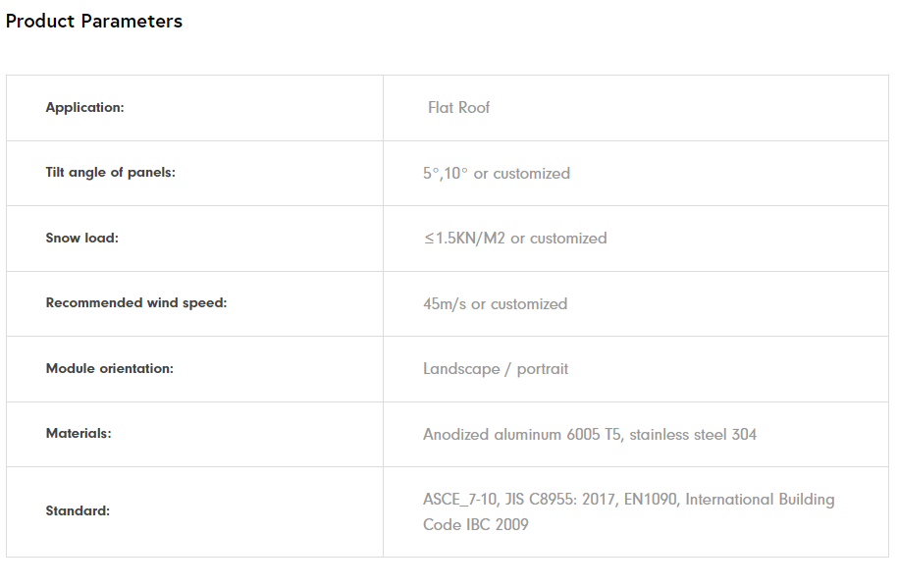Click the Tilt angle of panels label
The image size is (898, 588).
pos(110,172)
